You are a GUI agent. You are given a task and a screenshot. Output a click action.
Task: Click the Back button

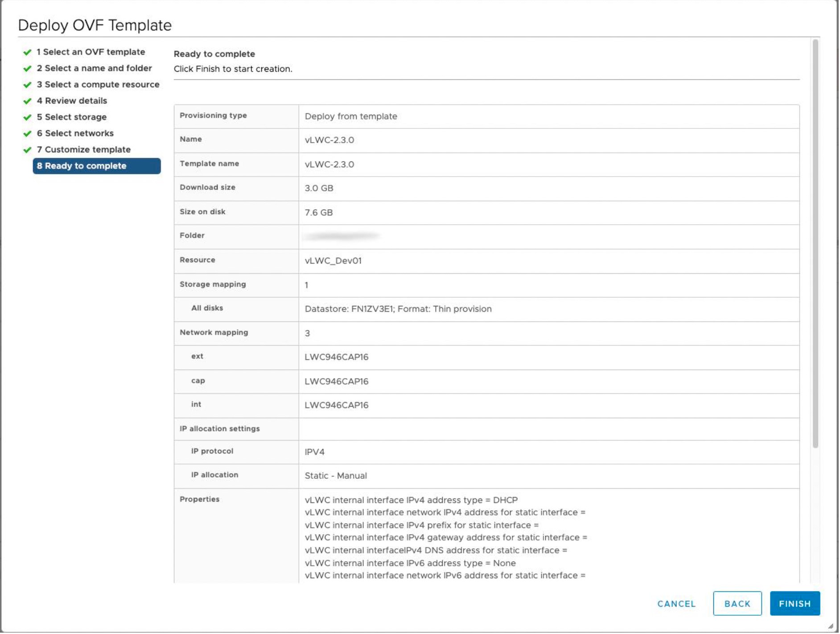737,603
